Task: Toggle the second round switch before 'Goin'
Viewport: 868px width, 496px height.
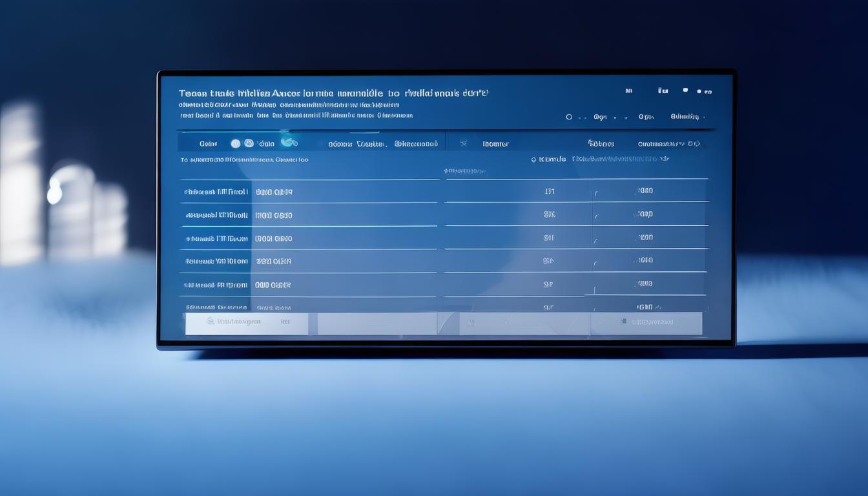Action: (249, 143)
